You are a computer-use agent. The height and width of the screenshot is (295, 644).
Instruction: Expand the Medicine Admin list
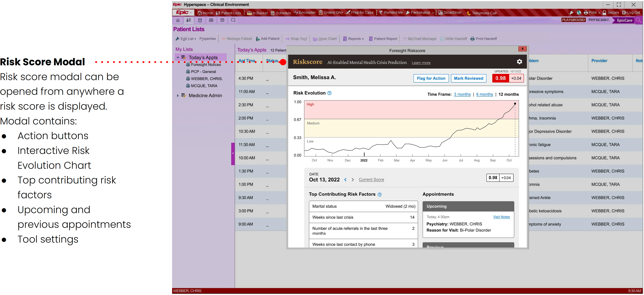[178, 96]
